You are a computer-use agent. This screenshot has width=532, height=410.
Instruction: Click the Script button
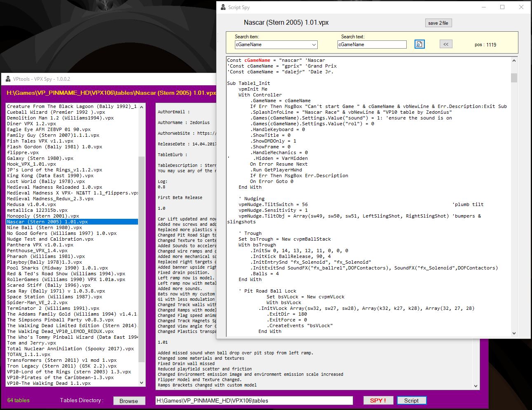tap(411, 401)
